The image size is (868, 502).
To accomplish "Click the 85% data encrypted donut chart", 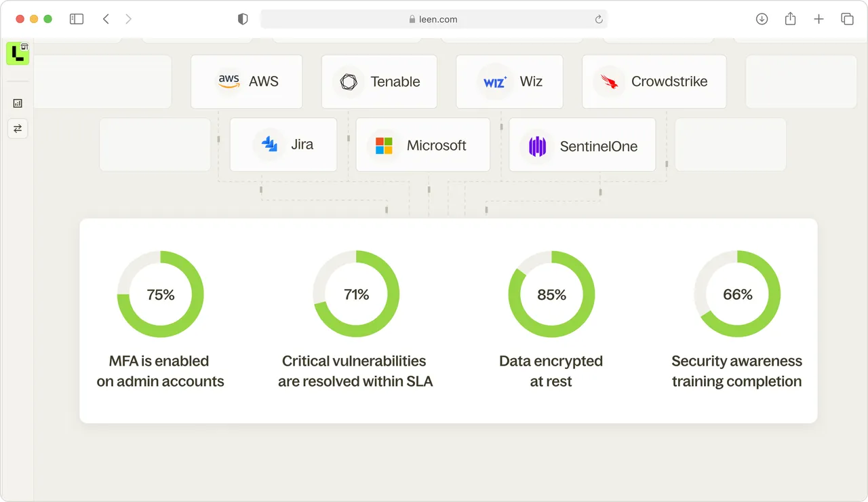I will [551, 294].
